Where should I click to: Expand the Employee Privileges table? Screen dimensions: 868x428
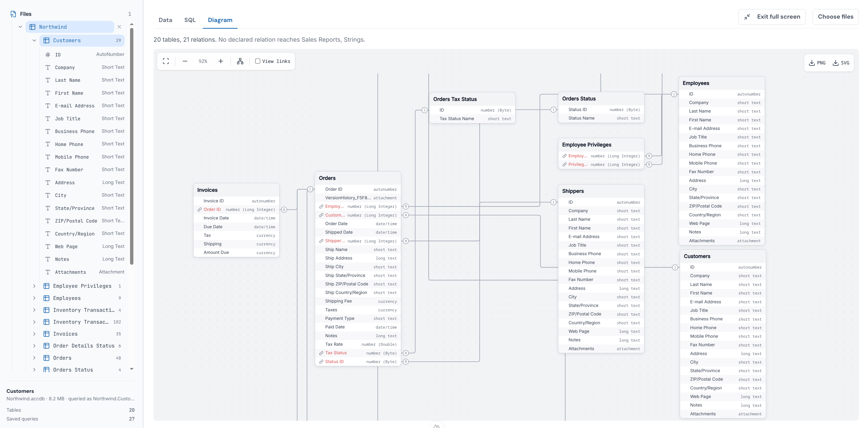(34, 286)
